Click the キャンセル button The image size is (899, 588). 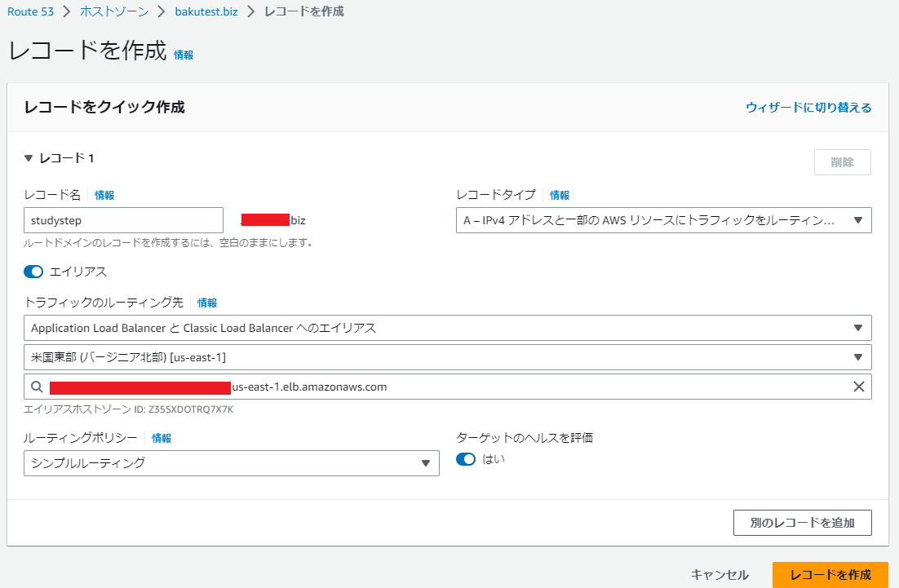[x=720, y=575]
